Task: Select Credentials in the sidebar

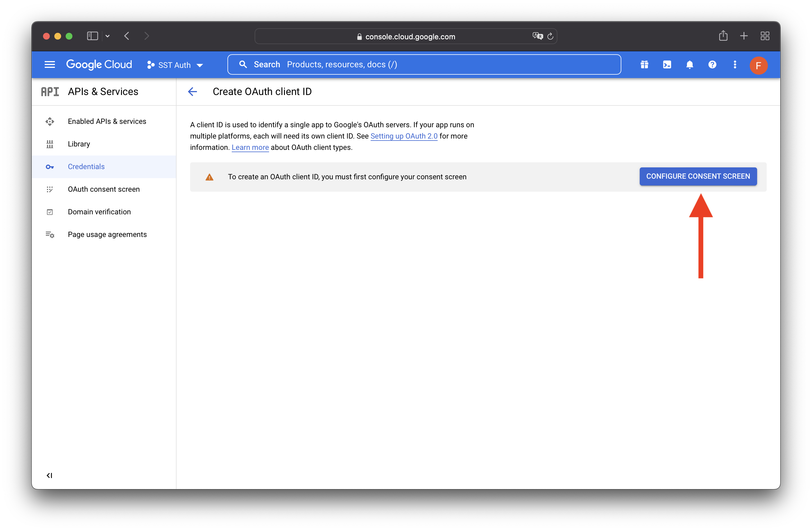Action: tap(104, 167)
